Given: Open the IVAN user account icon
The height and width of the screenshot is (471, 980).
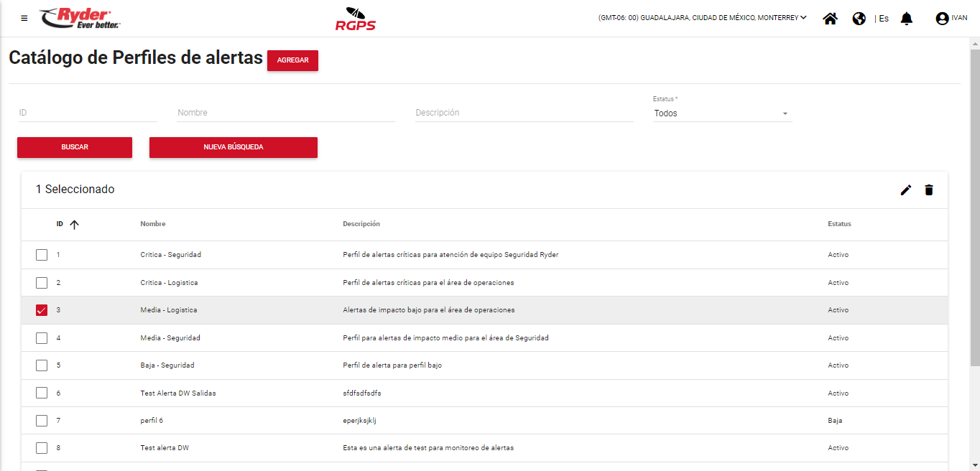Looking at the screenshot, I should 942,19.
